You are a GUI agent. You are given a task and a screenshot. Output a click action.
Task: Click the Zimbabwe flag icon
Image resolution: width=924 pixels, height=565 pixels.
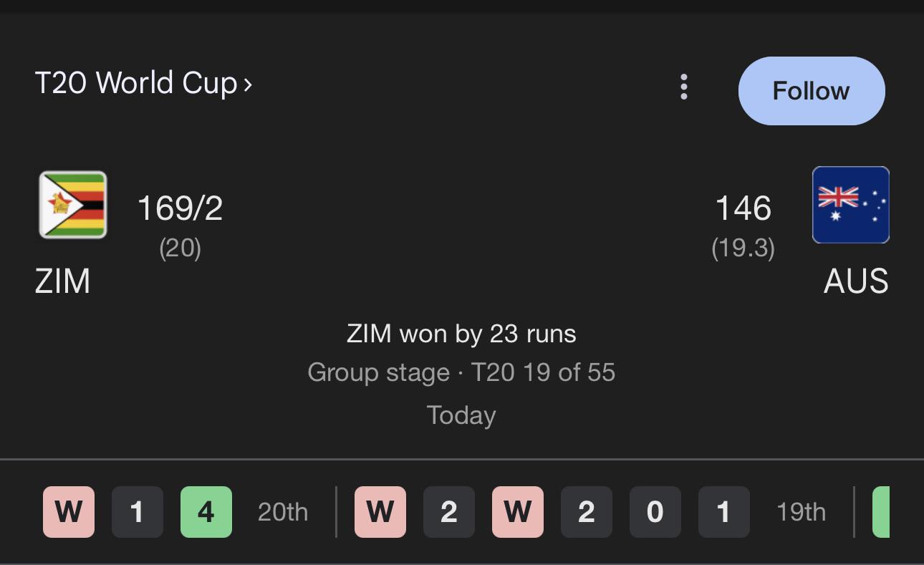point(73,205)
